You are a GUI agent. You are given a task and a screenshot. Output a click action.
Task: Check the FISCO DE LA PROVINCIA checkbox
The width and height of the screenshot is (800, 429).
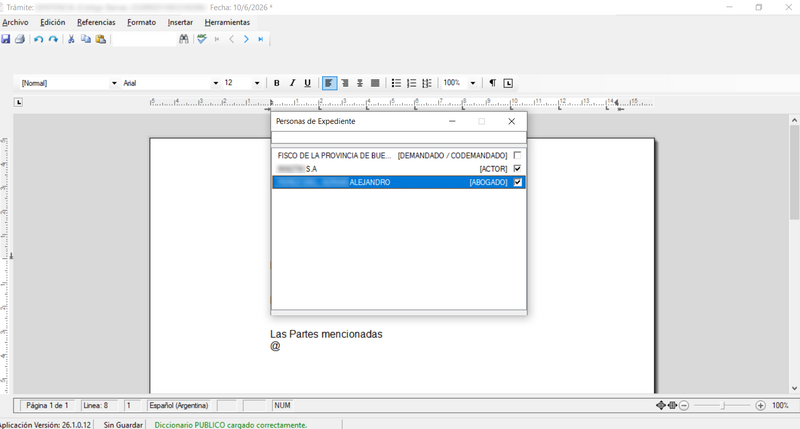coord(517,155)
